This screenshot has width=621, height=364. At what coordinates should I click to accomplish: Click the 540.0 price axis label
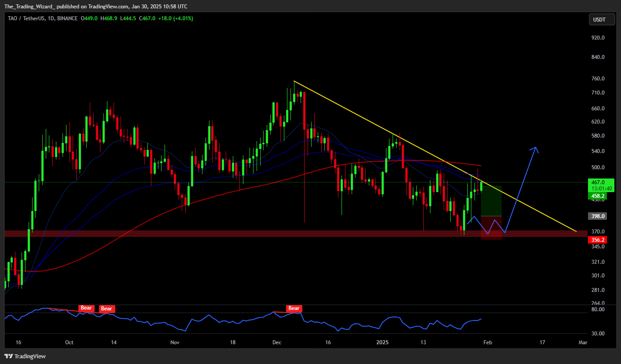(598, 151)
